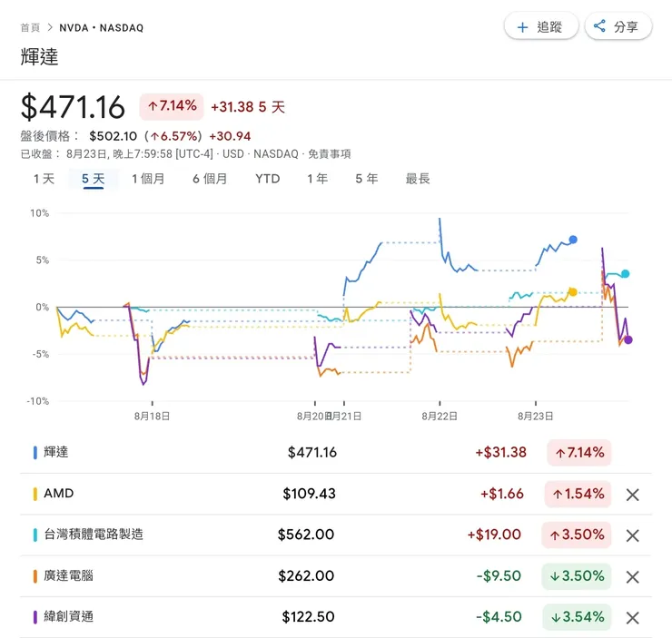Open the 緯創資通 row
672x638 pixels.
[x=336, y=617]
